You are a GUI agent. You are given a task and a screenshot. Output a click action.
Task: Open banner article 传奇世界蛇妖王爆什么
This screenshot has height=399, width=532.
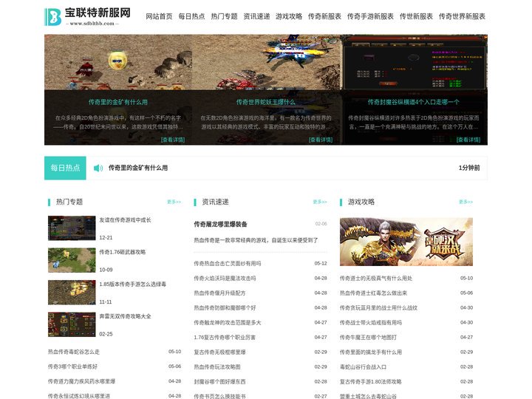tap(266, 102)
